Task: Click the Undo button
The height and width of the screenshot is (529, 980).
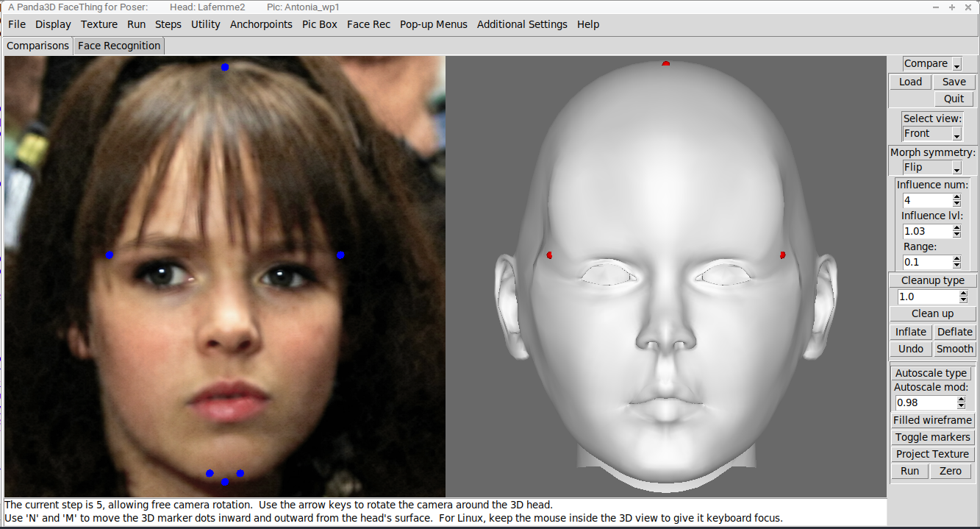Action: 911,349
